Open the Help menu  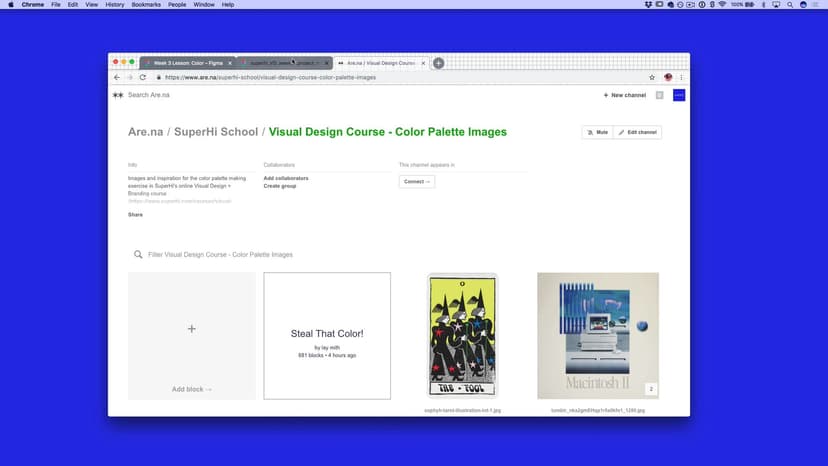228,4
